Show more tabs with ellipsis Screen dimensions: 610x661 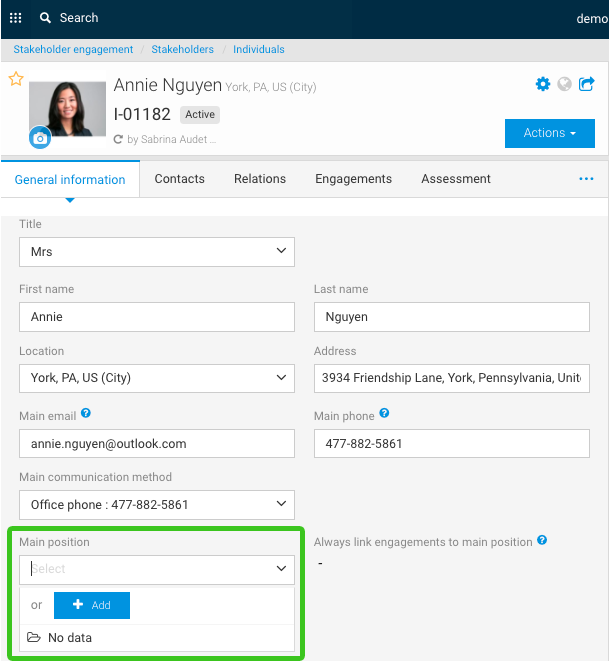[x=586, y=179]
